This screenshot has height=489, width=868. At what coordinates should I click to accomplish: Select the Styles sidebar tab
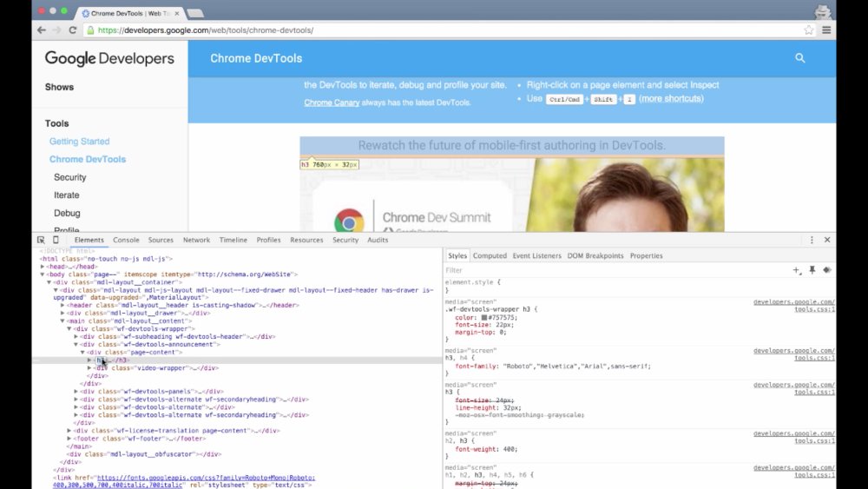pos(457,256)
